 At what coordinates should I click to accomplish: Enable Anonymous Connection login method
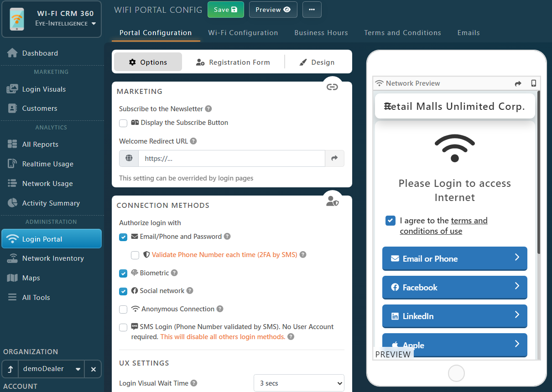point(123,309)
